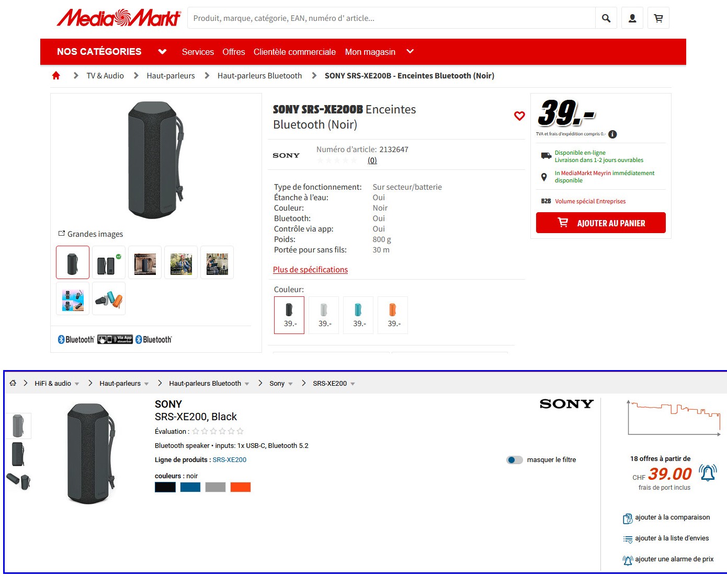
Task: Add product to favorites with heart icon
Action: (x=519, y=116)
